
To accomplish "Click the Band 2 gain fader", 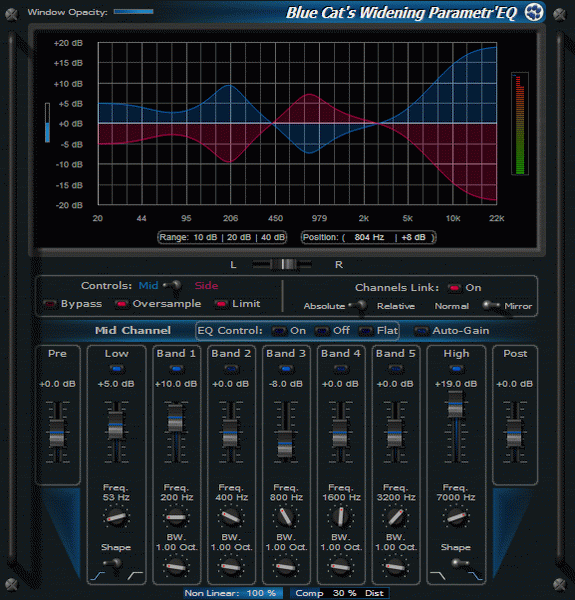I will click(230, 433).
